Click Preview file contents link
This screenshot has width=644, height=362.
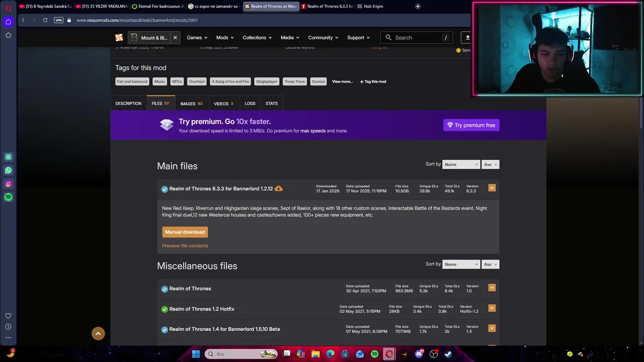point(185,246)
